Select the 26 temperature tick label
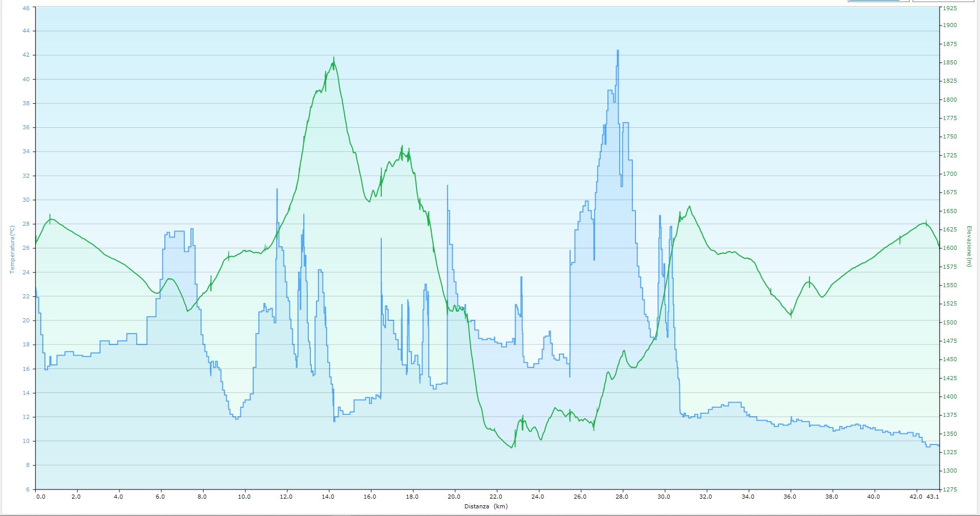 [26, 248]
